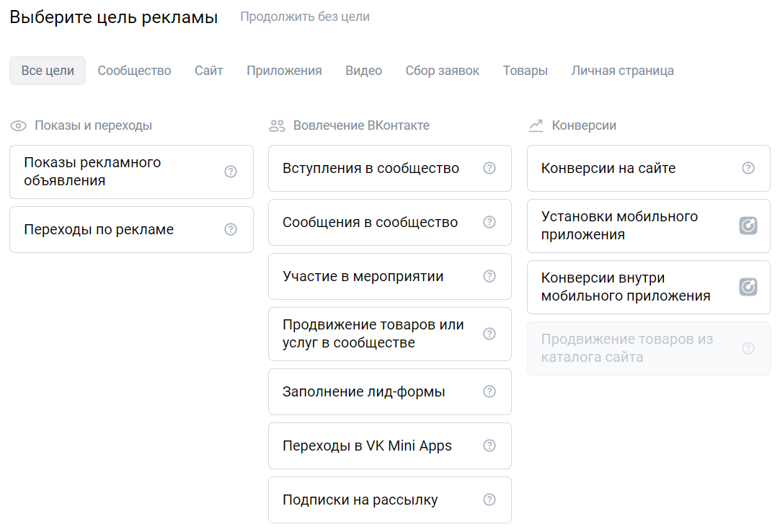
Task: Open help icon for Показы рекламного объявления
Action: (x=230, y=172)
